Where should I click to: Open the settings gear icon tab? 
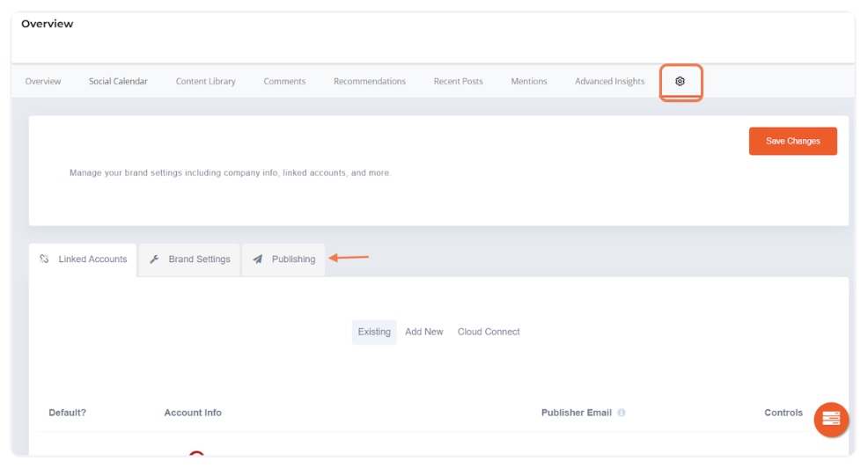pyautogui.click(x=680, y=82)
